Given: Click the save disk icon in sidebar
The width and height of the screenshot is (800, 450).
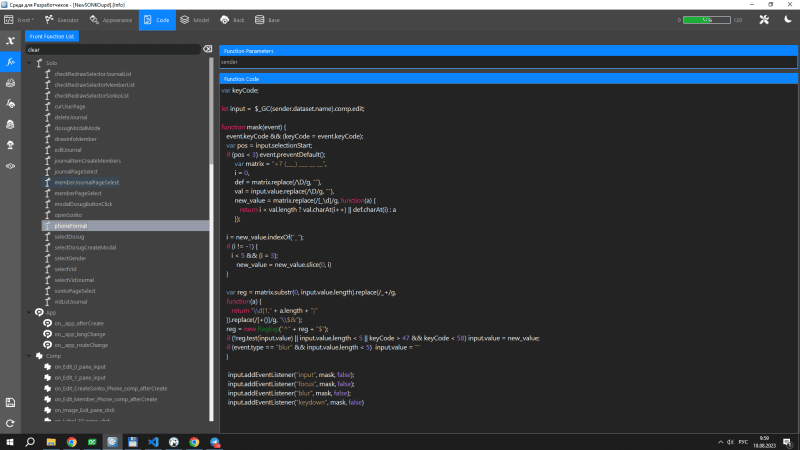Looking at the screenshot, I should (x=10, y=402).
